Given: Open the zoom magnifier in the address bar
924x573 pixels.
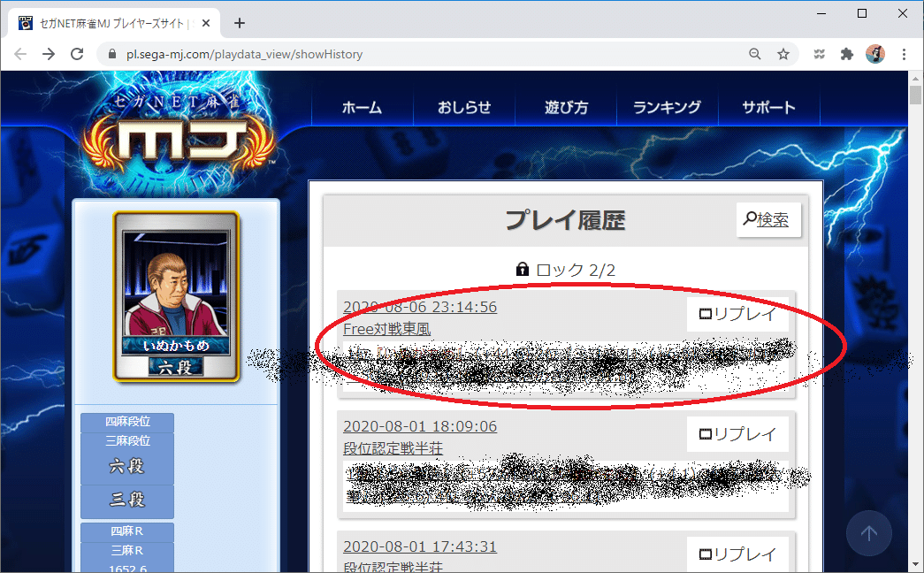Looking at the screenshot, I should [755, 54].
